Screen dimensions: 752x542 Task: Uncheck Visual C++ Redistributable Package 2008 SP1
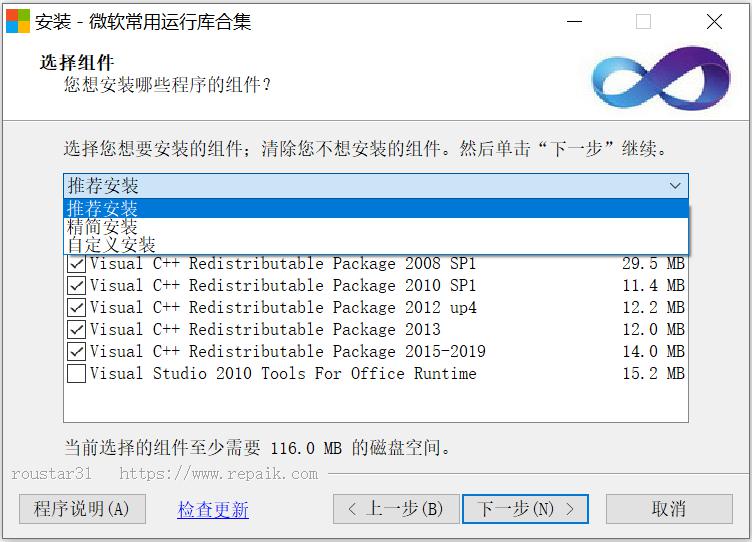76,264
